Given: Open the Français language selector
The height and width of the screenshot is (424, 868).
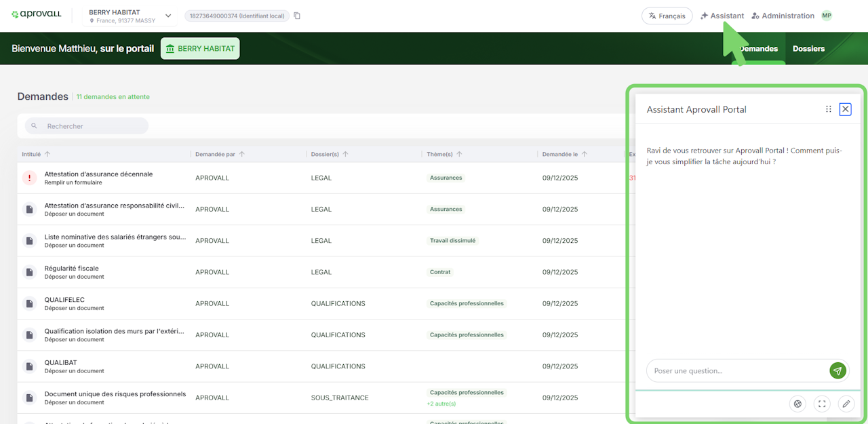Looking at the screenshot, I should coord(667,16).
